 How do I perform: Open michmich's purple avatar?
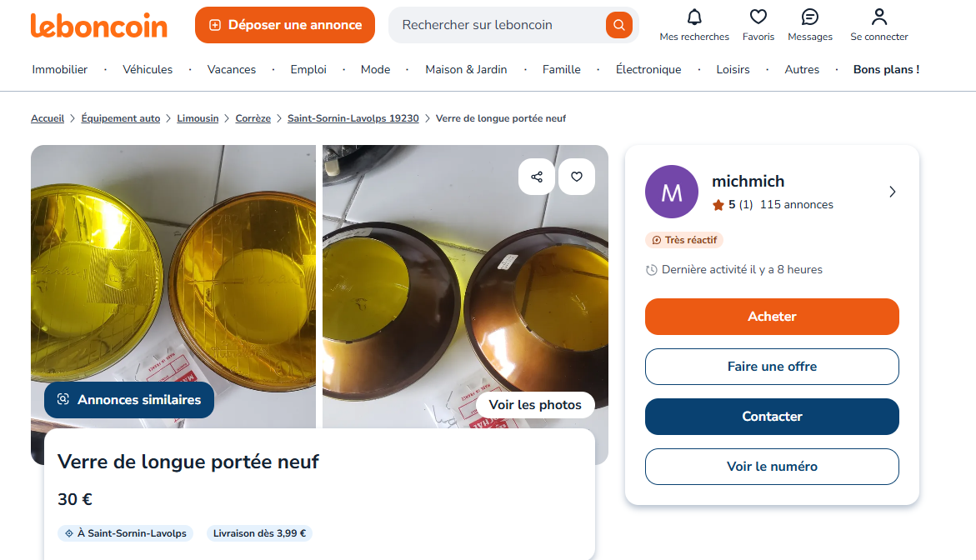[671, 192]
